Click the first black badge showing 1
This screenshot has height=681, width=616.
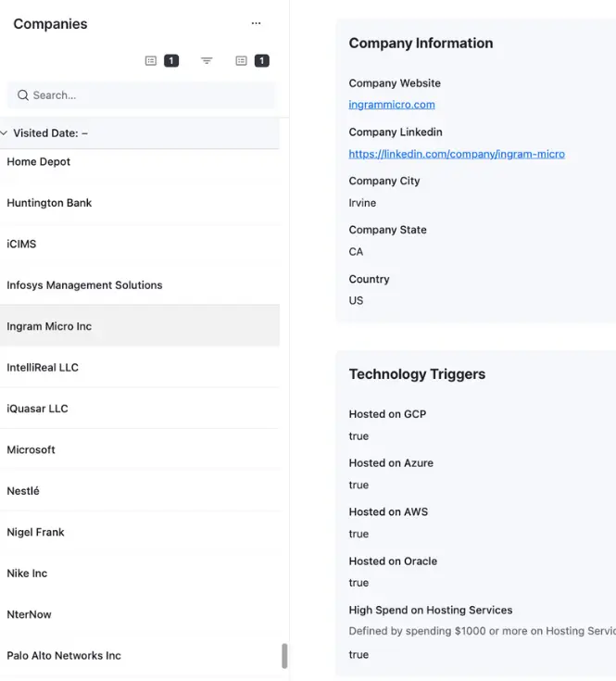pos(171,61)
